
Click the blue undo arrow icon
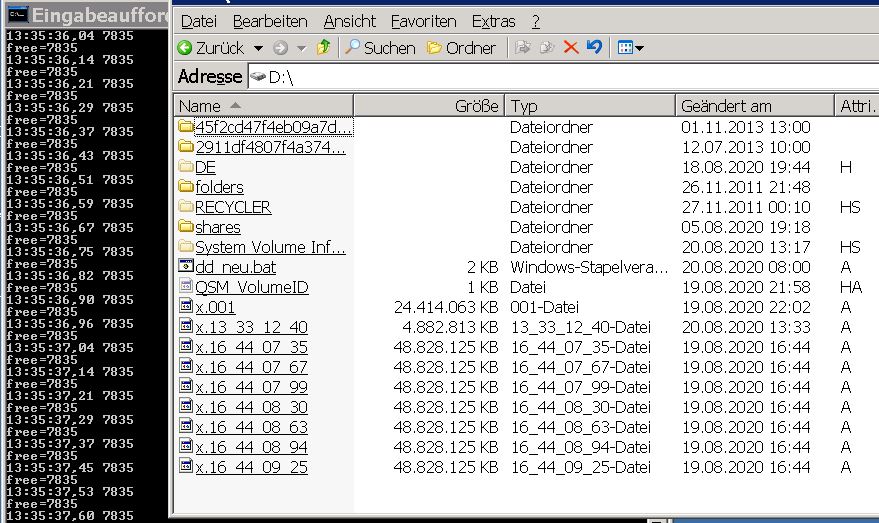click(x=594, y=48)
